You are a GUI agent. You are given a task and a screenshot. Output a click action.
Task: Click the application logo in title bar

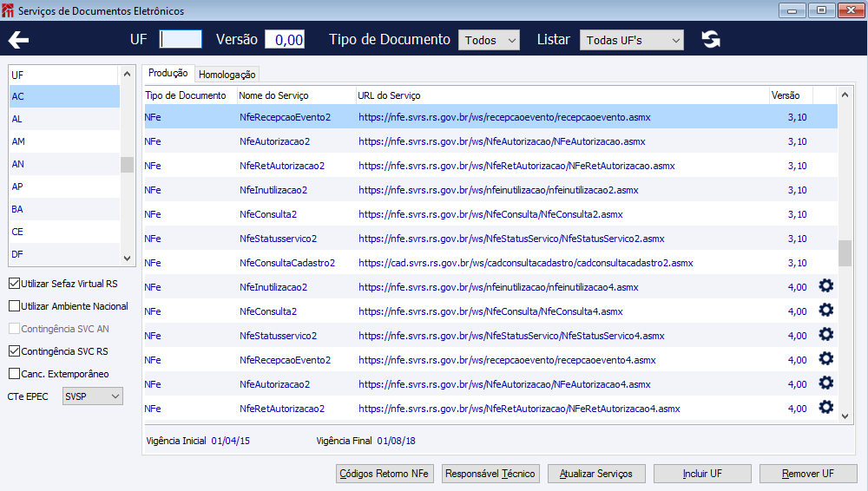tap(8, 10)
